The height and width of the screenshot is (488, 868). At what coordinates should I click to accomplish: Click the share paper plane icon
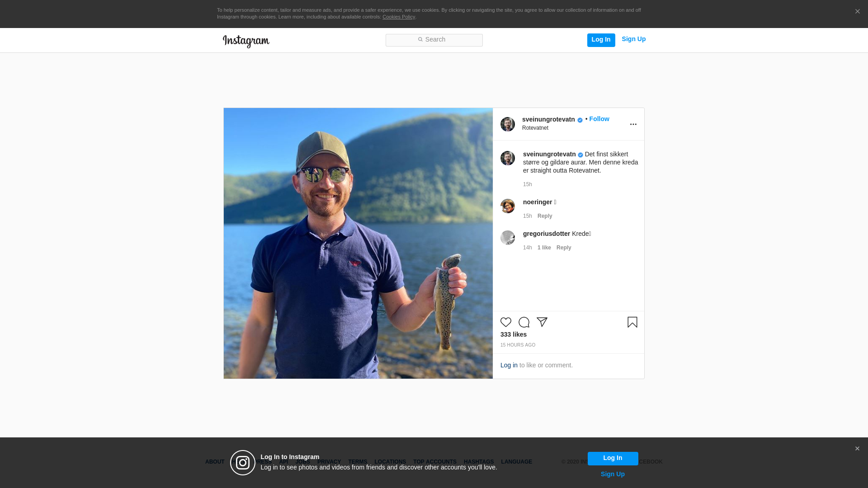[x=542, y=322]
